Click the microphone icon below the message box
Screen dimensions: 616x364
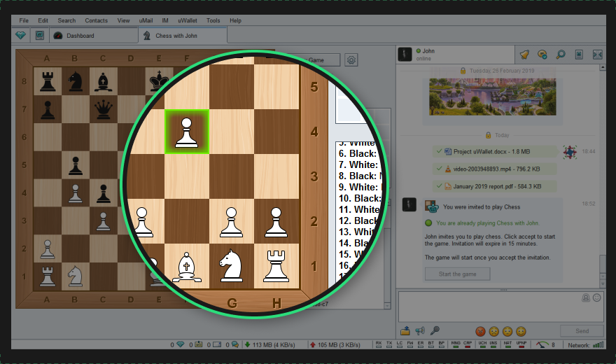click(x=435, y=330)
